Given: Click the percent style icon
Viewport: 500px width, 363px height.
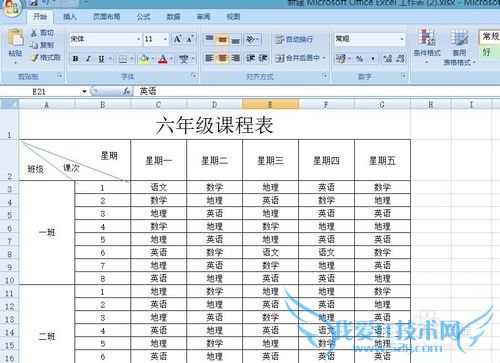Looking at the screenshot, I should click(359, 59).
